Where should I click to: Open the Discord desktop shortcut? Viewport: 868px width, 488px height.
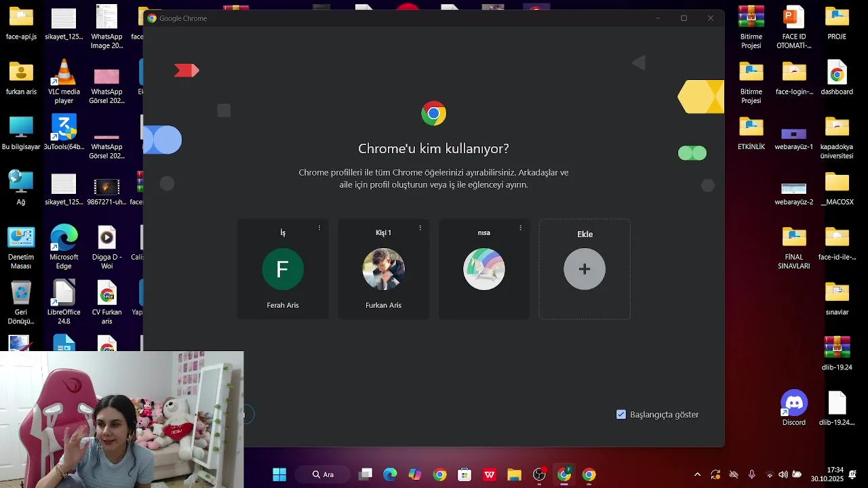pyautogui.click(x=794, y=408)
